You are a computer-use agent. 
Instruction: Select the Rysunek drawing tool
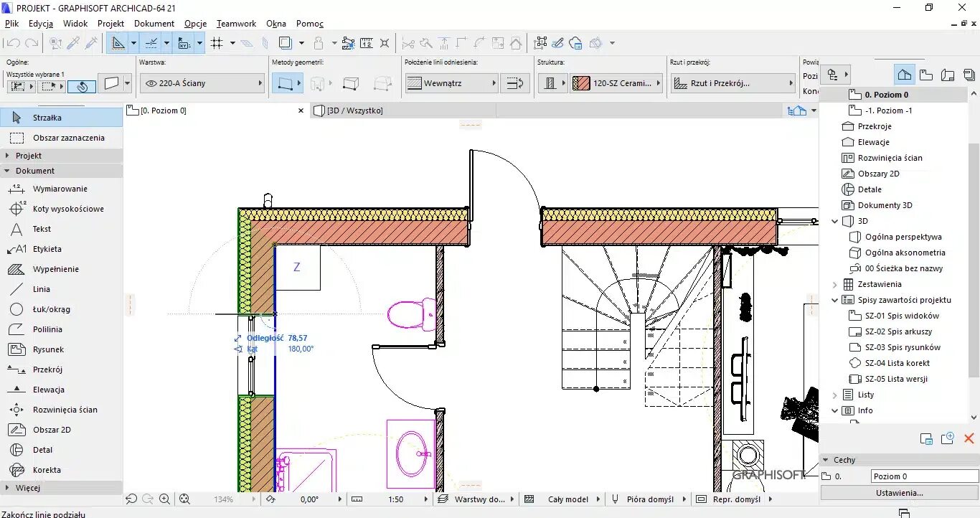(61, 349)
